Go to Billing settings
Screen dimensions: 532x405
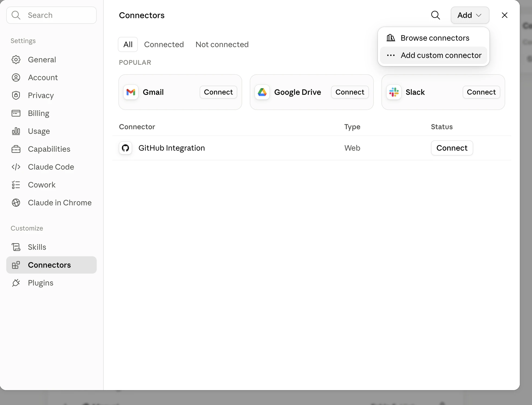[x=51, y=113]
